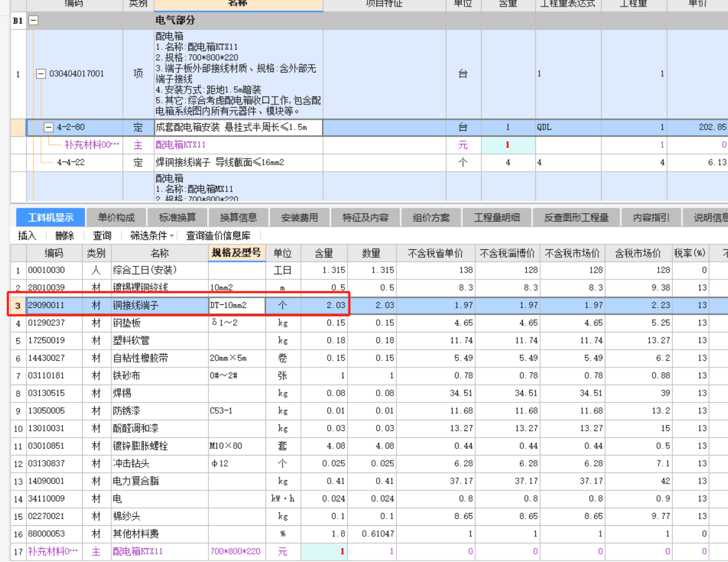The image size is (728, 562).
Task: Select the 不含税市场价 column header
Action: (572, 253)
